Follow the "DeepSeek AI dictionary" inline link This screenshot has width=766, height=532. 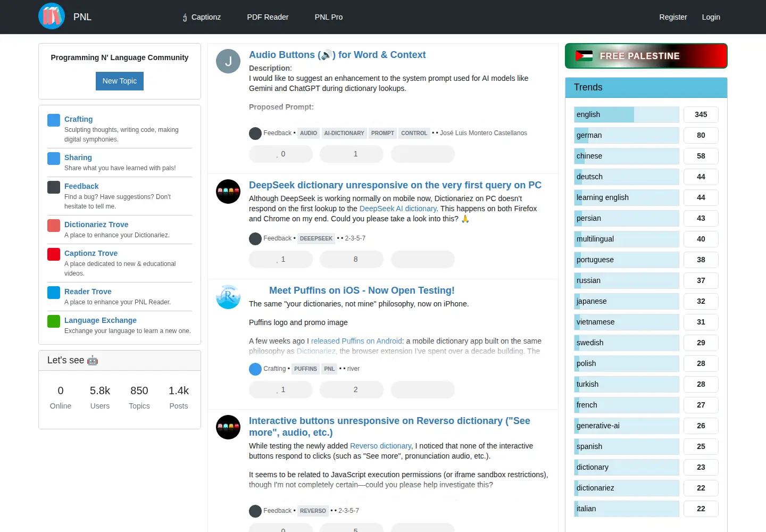398,209
